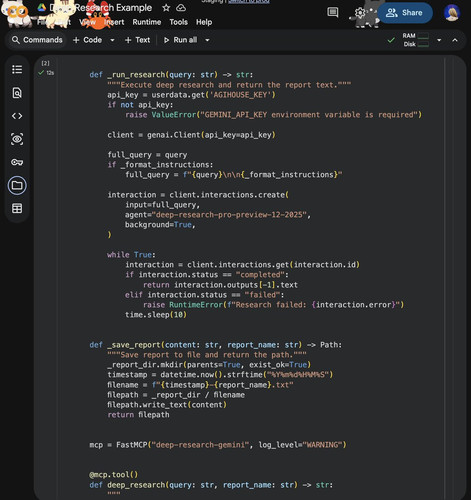Open the Help menu

click(x=204, y=22)
